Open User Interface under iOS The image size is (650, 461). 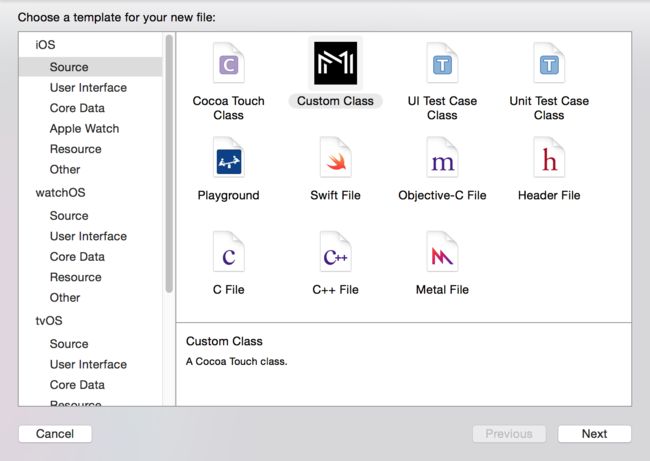[88, 87]
